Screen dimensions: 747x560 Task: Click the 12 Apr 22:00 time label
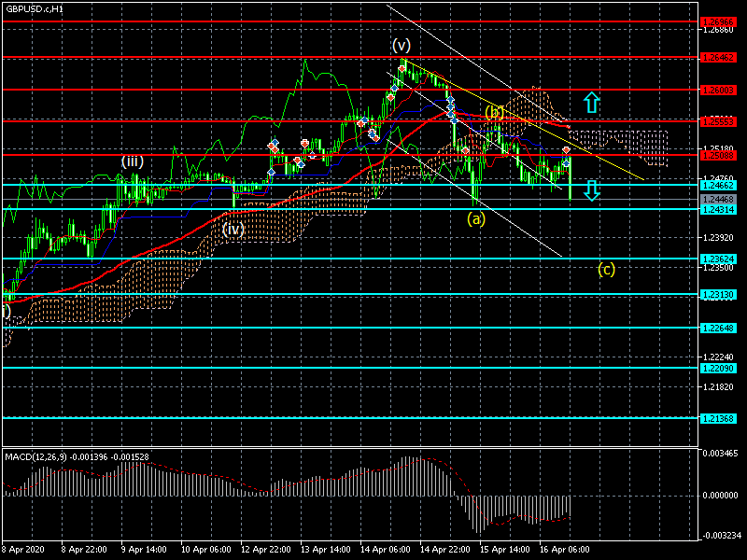[265, 550]
